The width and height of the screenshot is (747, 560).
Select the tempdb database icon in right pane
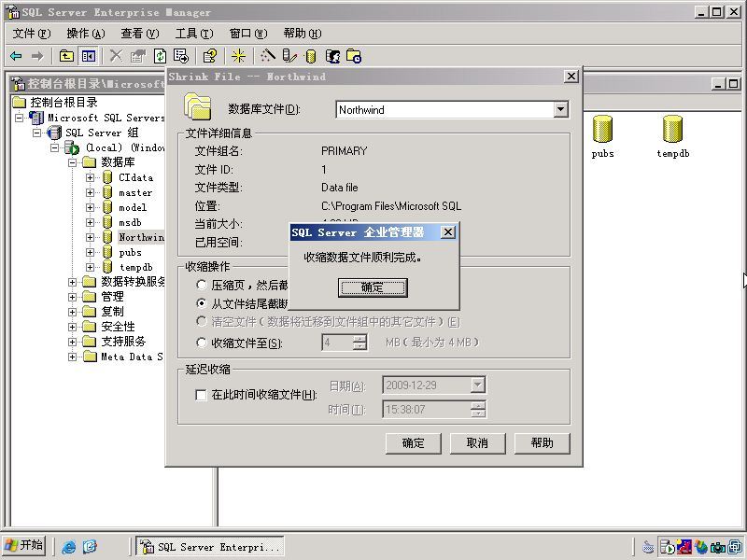point(672,130)
